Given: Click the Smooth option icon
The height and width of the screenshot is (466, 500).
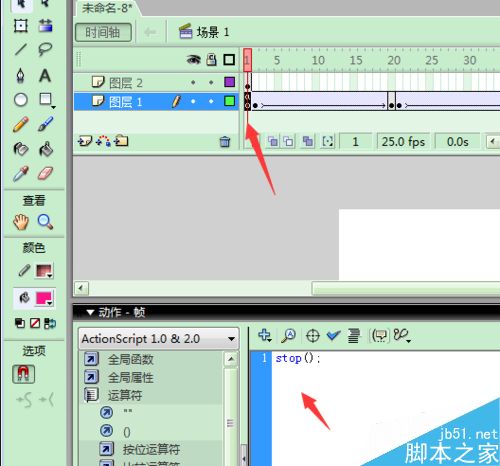Looking at the screenshot, I should (x=24, y=400).
